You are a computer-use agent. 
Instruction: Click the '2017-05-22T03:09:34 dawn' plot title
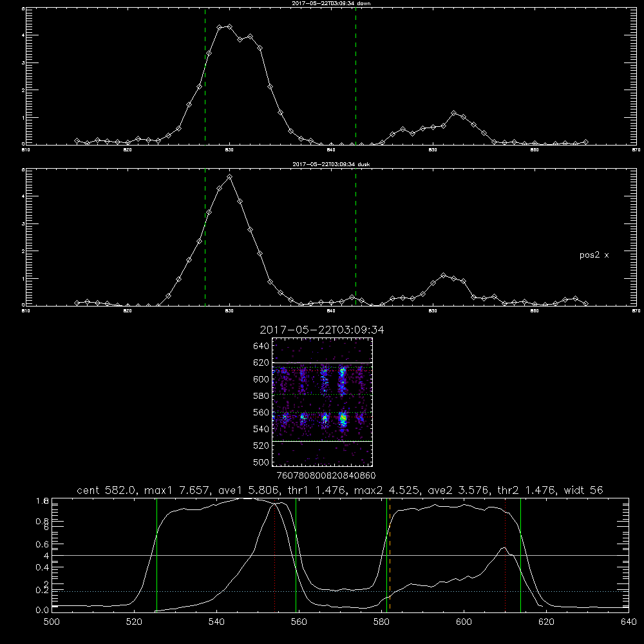(331, 3)
